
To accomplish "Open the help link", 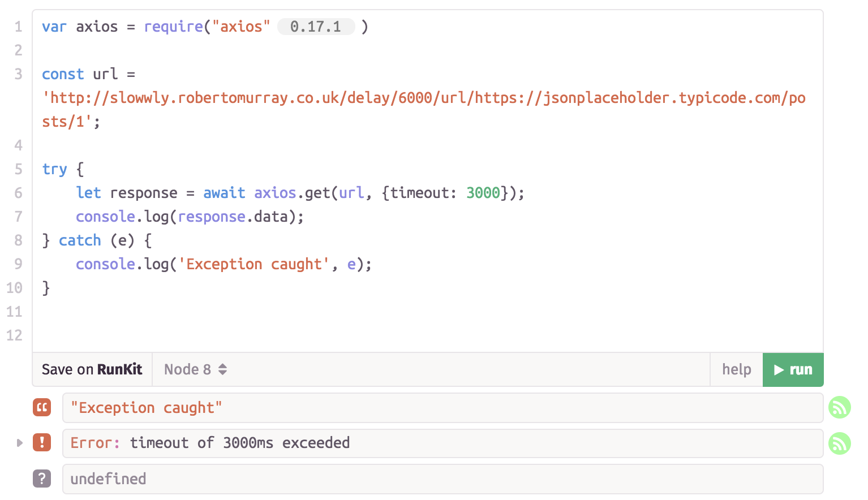I will [x=736, y=370].
